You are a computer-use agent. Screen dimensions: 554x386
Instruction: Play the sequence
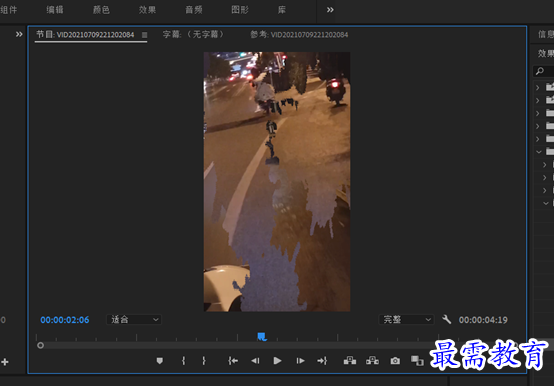coord(277,361)
